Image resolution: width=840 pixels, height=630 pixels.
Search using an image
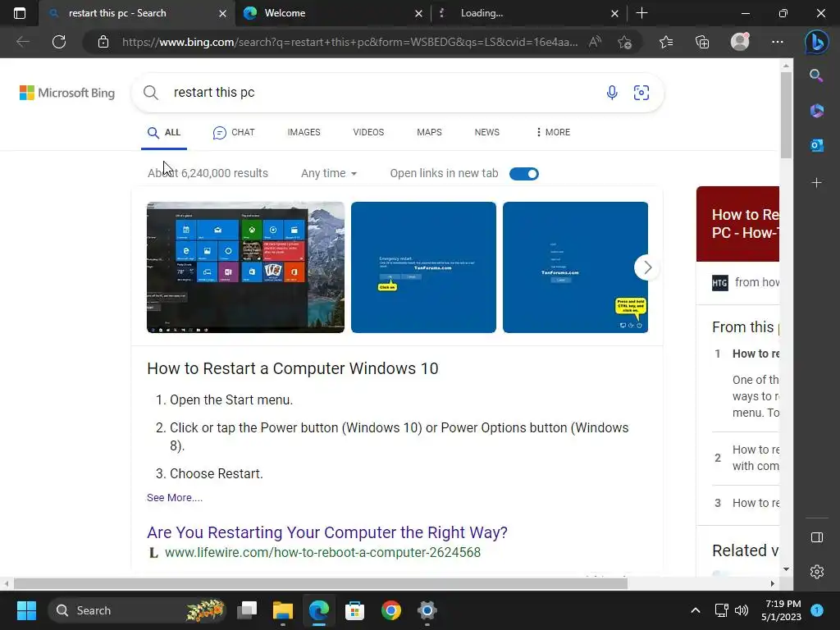[x=641, y=93]
